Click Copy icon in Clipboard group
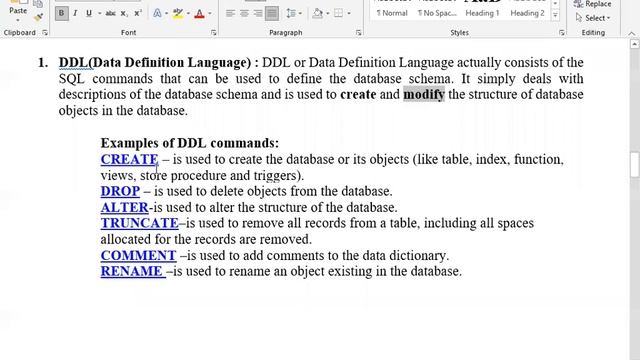Viewport: 640px width, 360px height. (38, 4)
